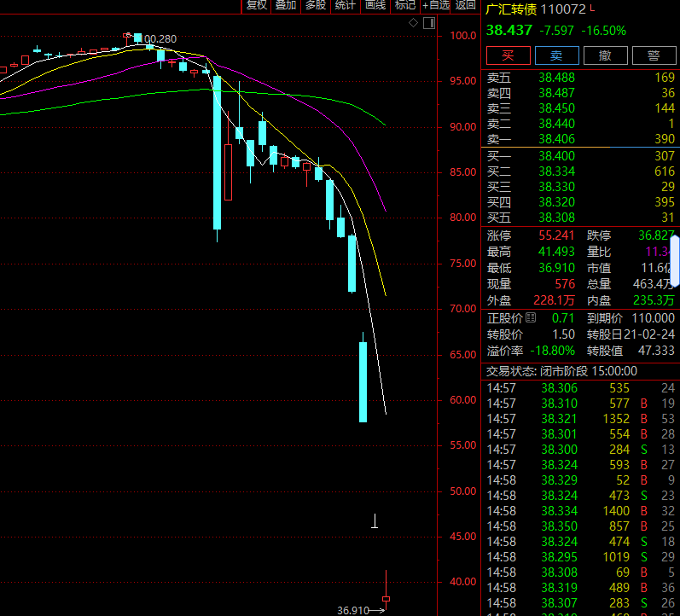Add stock via +自选 button

point(436,5)
